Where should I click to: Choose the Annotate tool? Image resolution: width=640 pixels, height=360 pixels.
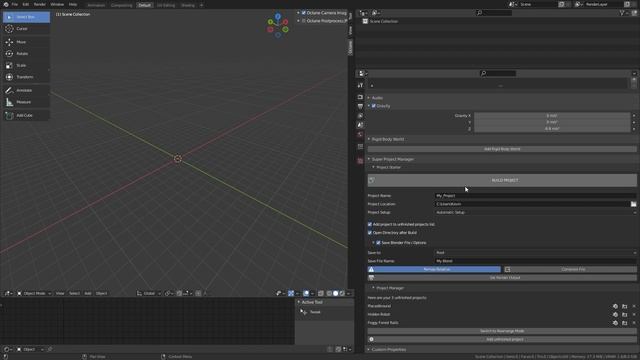pos(26,90)
